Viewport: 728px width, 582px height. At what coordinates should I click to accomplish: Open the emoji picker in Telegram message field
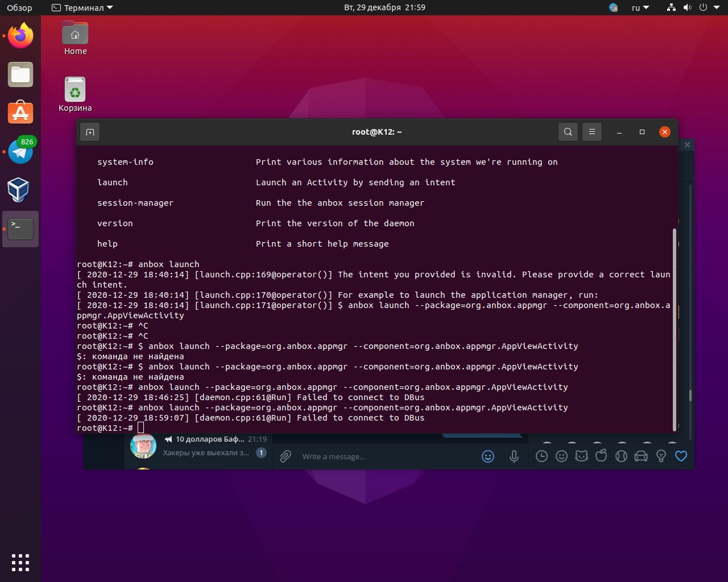pyautogui.click(x=488, y=456)
